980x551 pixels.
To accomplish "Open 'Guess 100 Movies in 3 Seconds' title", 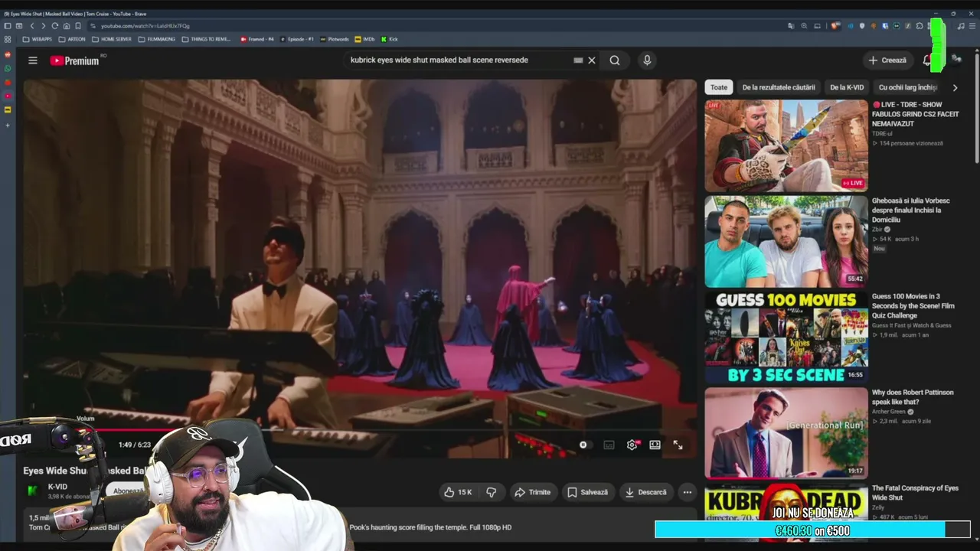I will click(913, 305).
